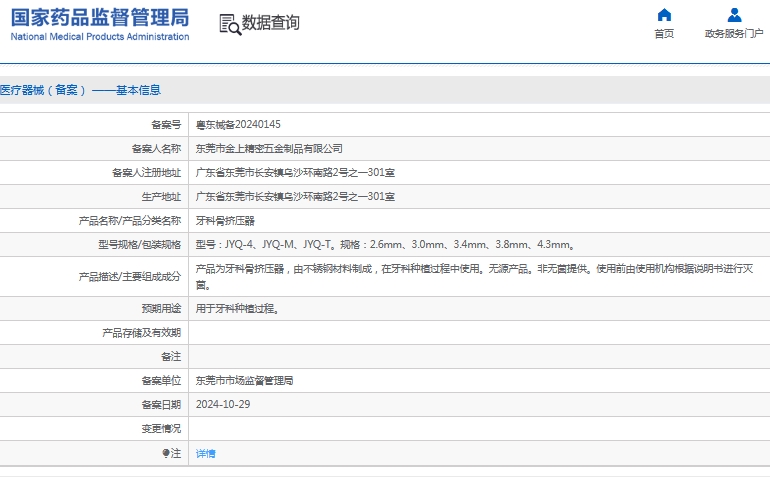Viewport: 770px width, 478px height.
Task: Click registered address value in 备案人注册地址 row
Action: tap(295, 173)
